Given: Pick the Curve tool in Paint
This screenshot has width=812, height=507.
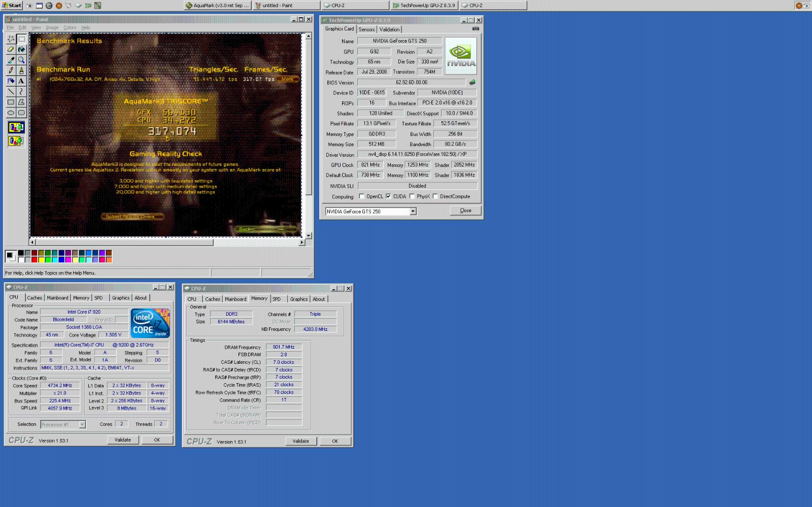Looking at the screenshot, I should point(21,92).
